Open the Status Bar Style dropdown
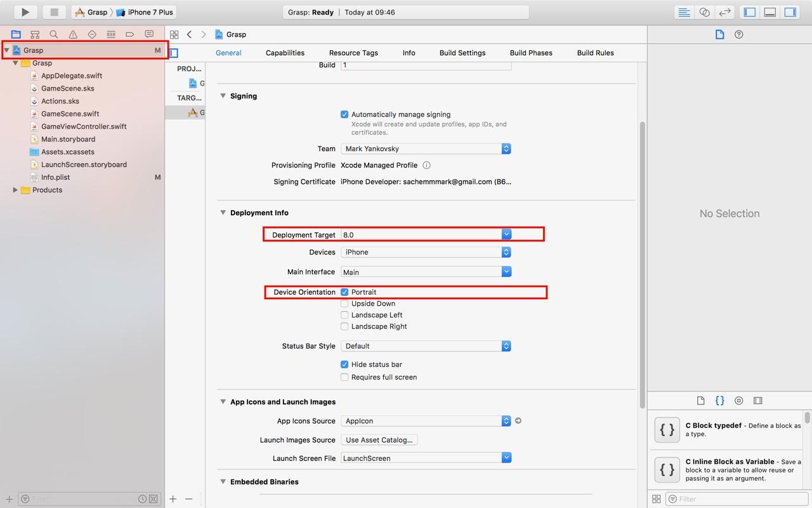812x508 pixels. (426, 346)
